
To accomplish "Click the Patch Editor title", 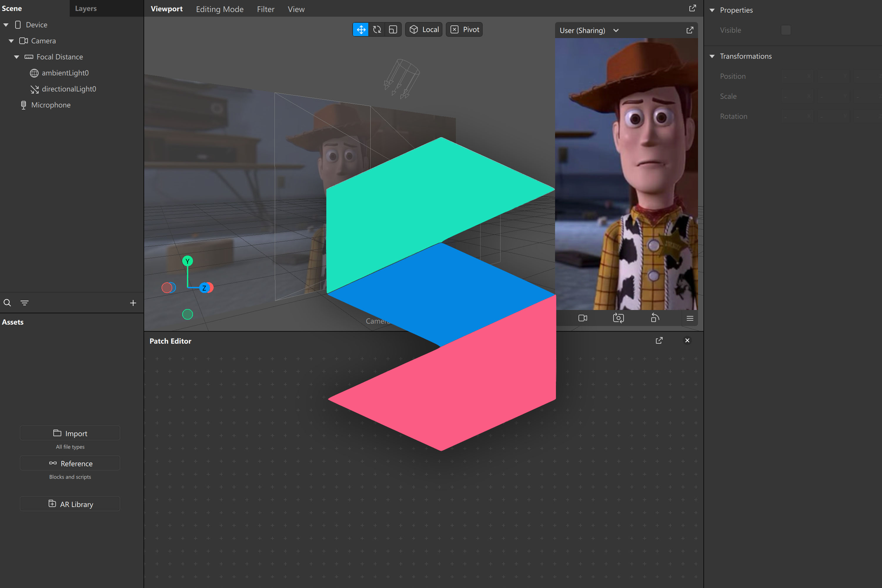I will pyautogui.click(x=170, y=341).
